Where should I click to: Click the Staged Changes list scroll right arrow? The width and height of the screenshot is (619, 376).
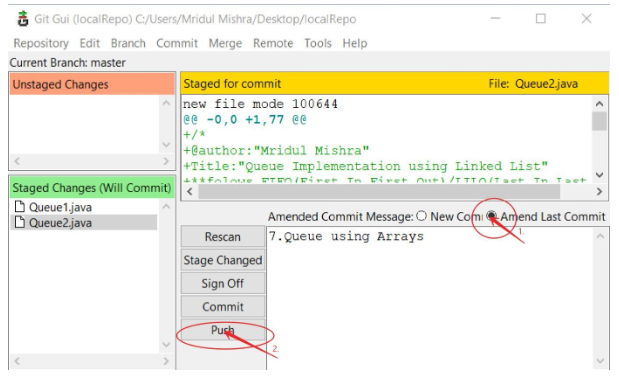166,361
